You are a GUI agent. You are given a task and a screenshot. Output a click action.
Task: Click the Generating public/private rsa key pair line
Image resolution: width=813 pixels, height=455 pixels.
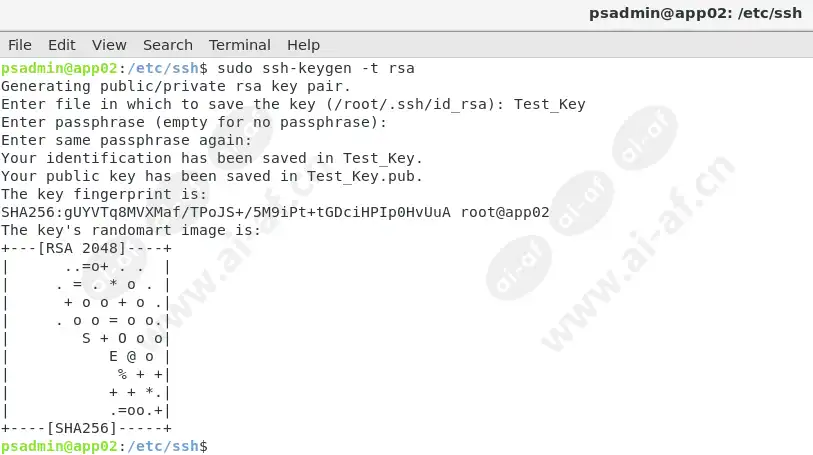pos(176,86)
